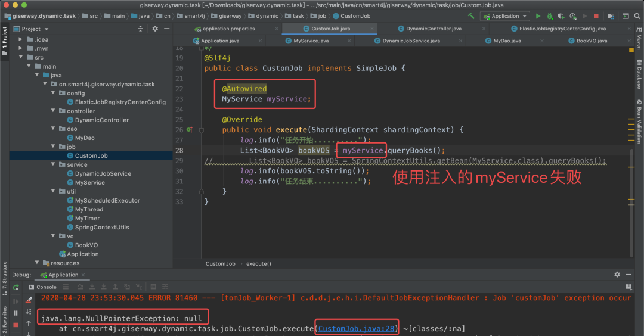644x336 pixels.
Task: Toggle the Z: Structure tool window
Action: [x=5, y=279]
